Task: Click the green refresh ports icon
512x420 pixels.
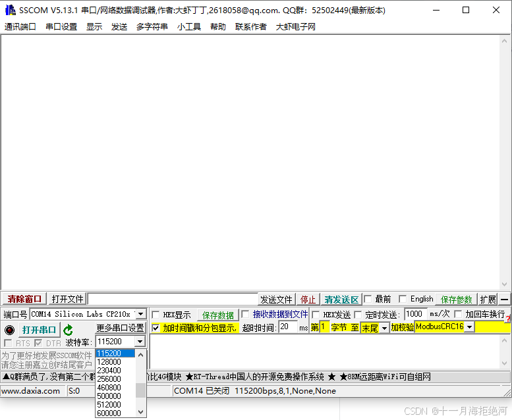Action: pos(69,330)
